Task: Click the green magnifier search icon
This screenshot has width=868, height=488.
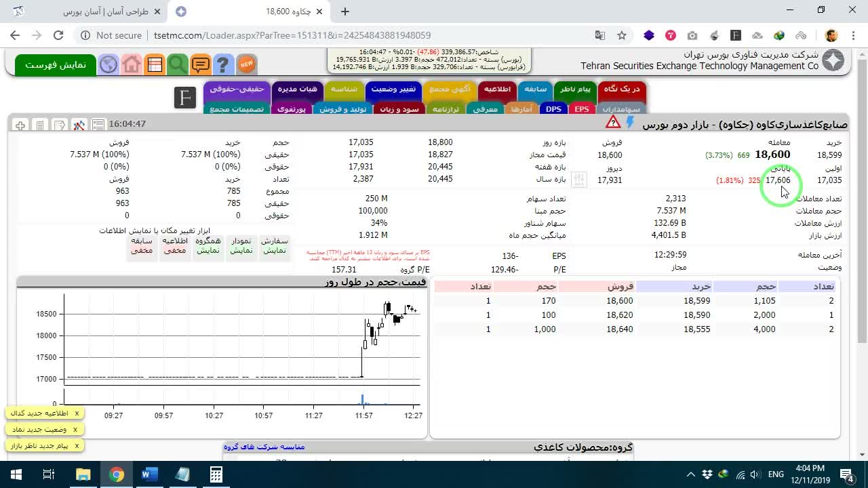Action: [178, 64]
